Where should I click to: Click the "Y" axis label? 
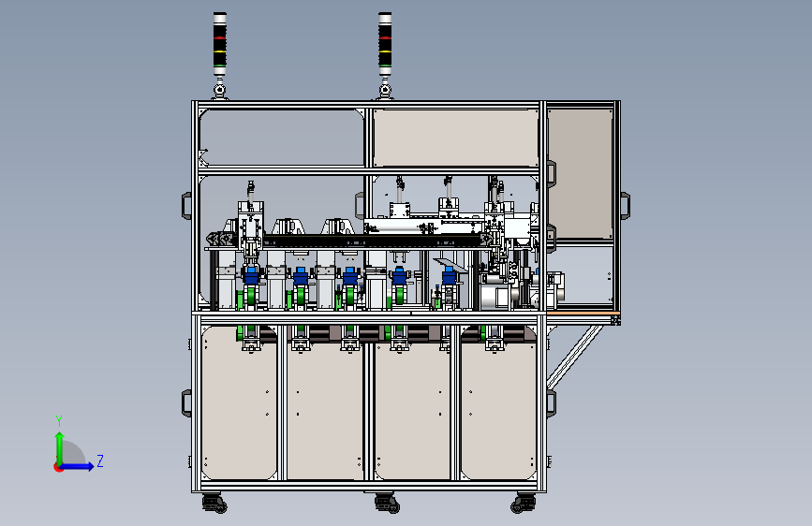point(59,421)
